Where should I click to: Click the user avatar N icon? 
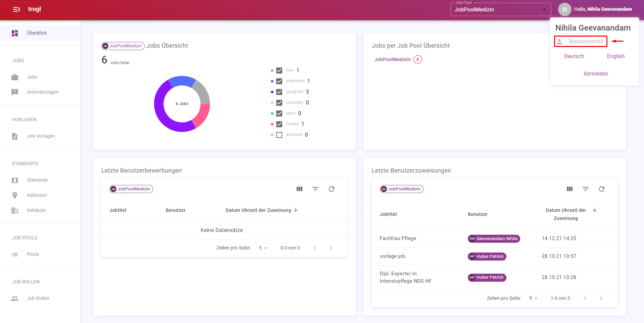[564, 9]
